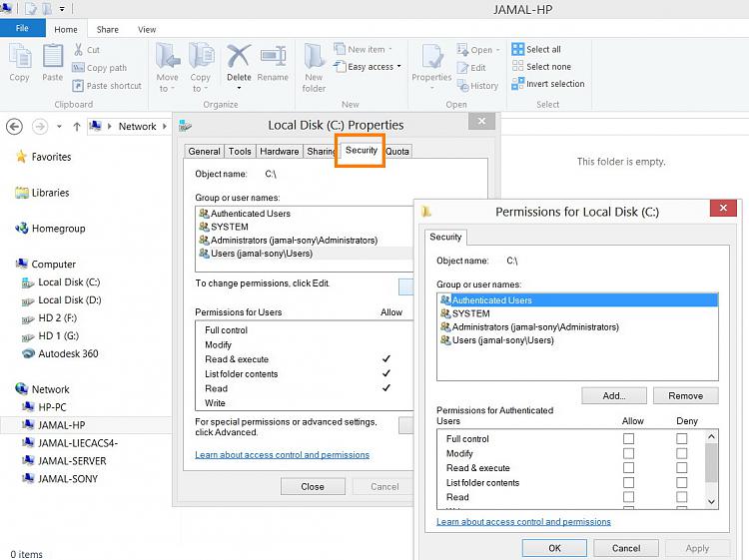Click the permissions list scroll down arrow
The width and height of the screenshot is (749, 560).
711,502
